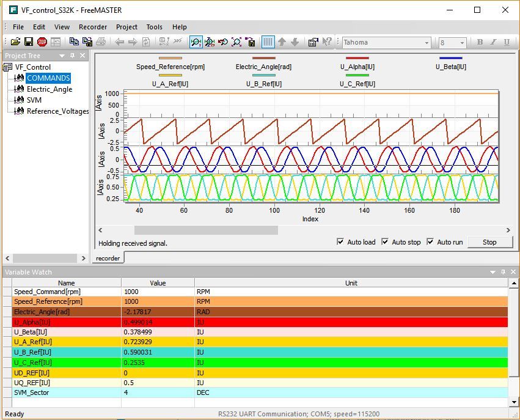The width and height of the screenshot is (520, 420).
Task: Save the project with the floppy disk icon
Action: click(x=29, y=42)
